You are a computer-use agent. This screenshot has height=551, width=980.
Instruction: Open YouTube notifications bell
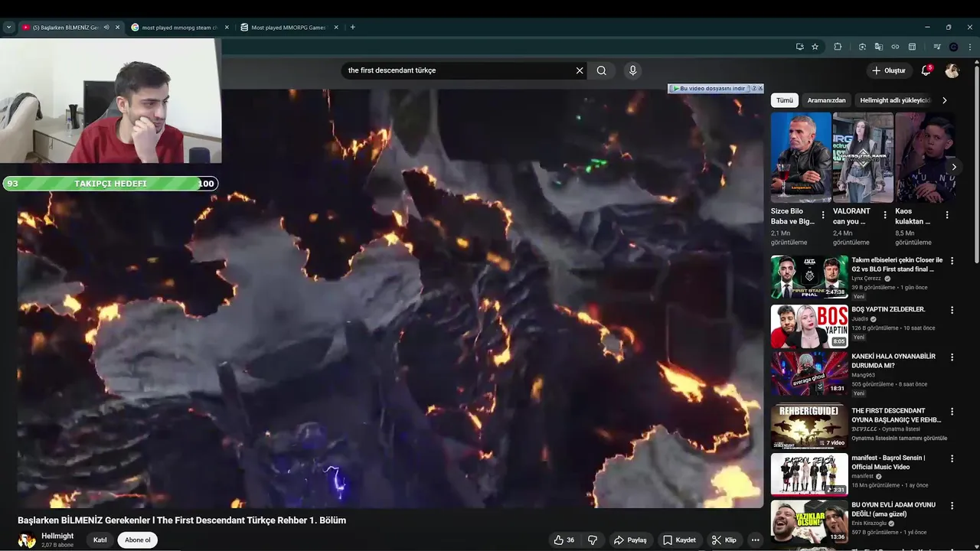[x=926, y=70]
